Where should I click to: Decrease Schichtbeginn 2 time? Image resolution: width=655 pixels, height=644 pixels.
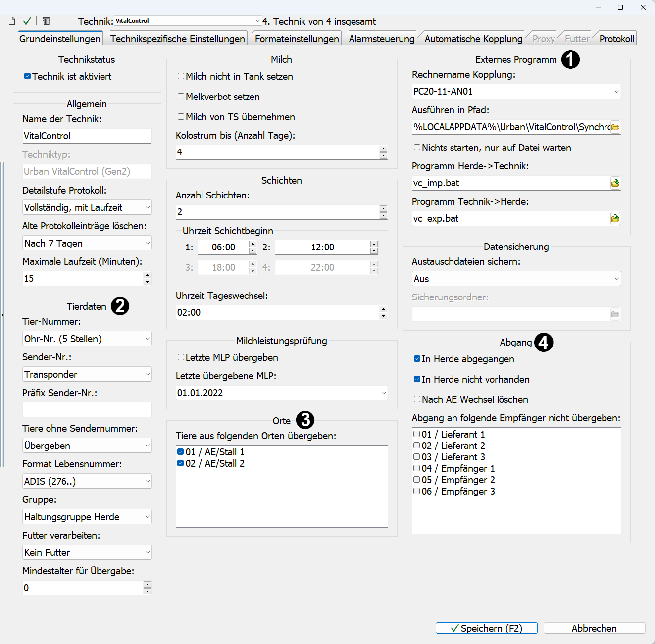click(374, 251)
